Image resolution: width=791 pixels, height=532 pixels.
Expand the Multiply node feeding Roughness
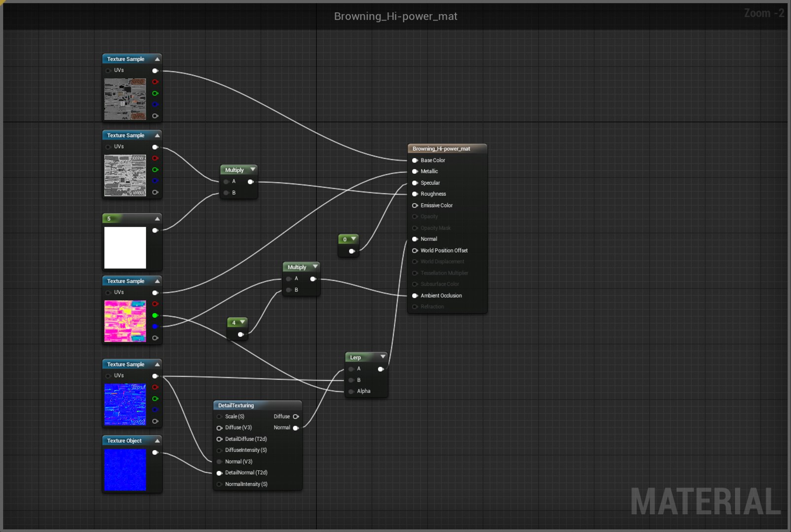coord(253,169)
